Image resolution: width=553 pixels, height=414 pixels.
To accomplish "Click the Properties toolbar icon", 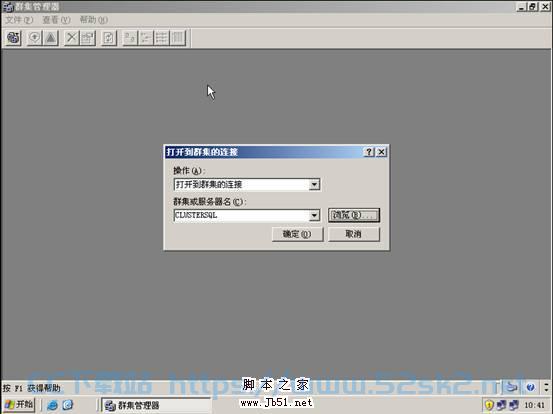I will click(x=88, y=38).
